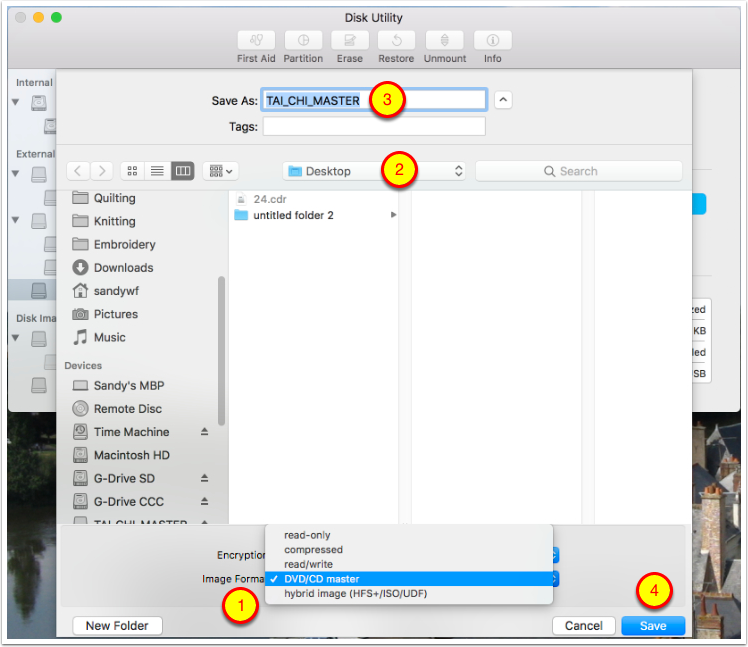The width and height of the screenshot is (748, 647).
Task: Click the Save button
Action: pos(653,626)
